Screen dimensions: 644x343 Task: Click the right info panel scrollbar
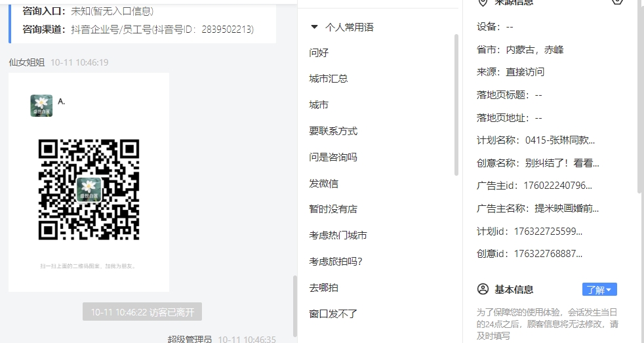pyautogui.click(x=639, y=96)
